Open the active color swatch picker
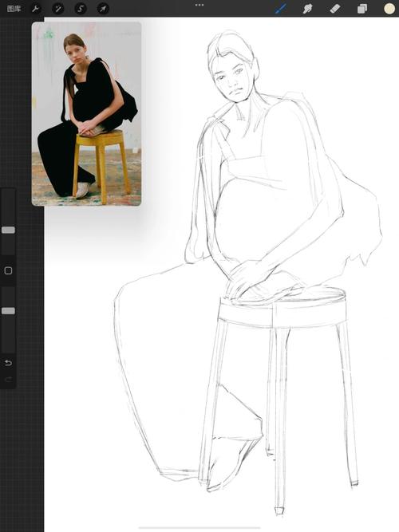 (389, 9)
